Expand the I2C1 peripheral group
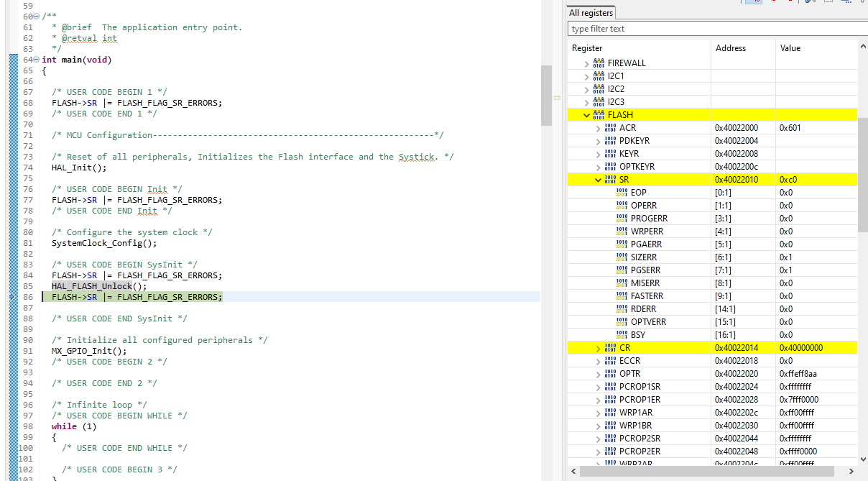 586,75
